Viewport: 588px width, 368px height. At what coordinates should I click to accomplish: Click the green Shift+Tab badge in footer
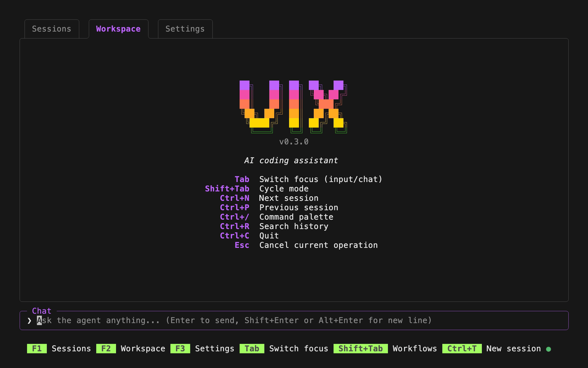(x=361, y=349)
